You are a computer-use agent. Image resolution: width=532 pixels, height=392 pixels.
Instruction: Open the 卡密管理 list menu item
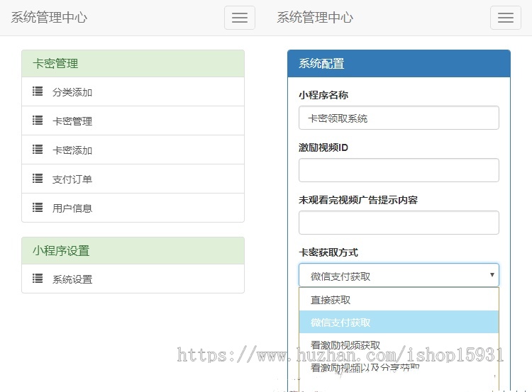pyautogui.click(x=133, y=121)
